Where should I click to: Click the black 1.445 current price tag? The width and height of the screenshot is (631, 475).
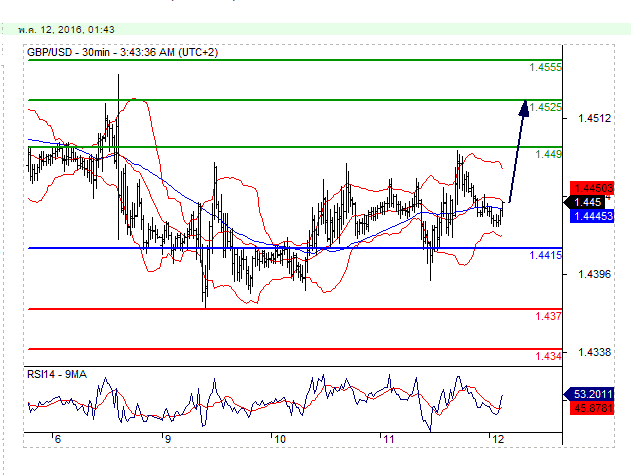coord(584,202)
